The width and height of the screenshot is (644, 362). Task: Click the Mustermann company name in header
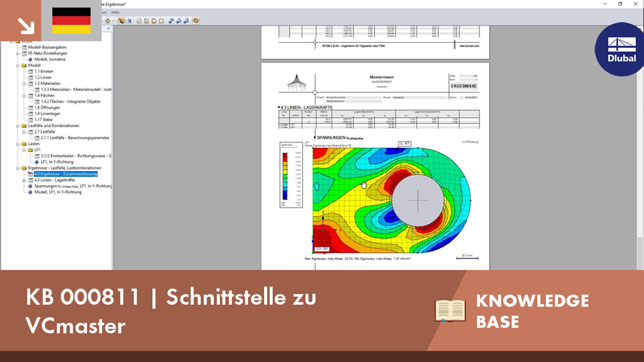pyautogui.click(x=382, y=77)
